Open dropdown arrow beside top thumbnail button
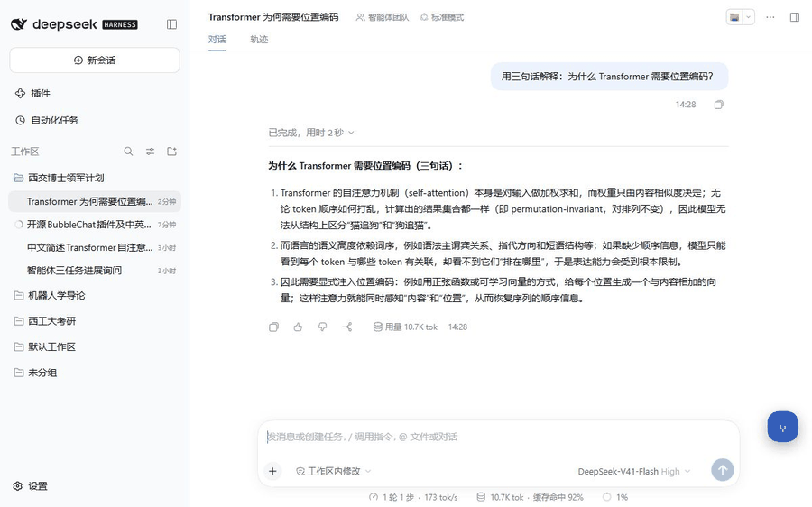 (x=748, y=17)
